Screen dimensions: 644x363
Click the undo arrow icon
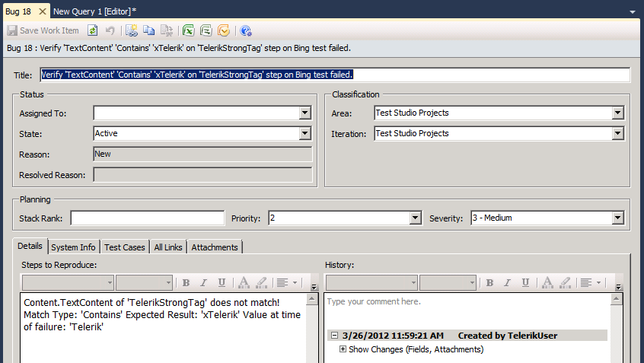[x=110, y=30]
